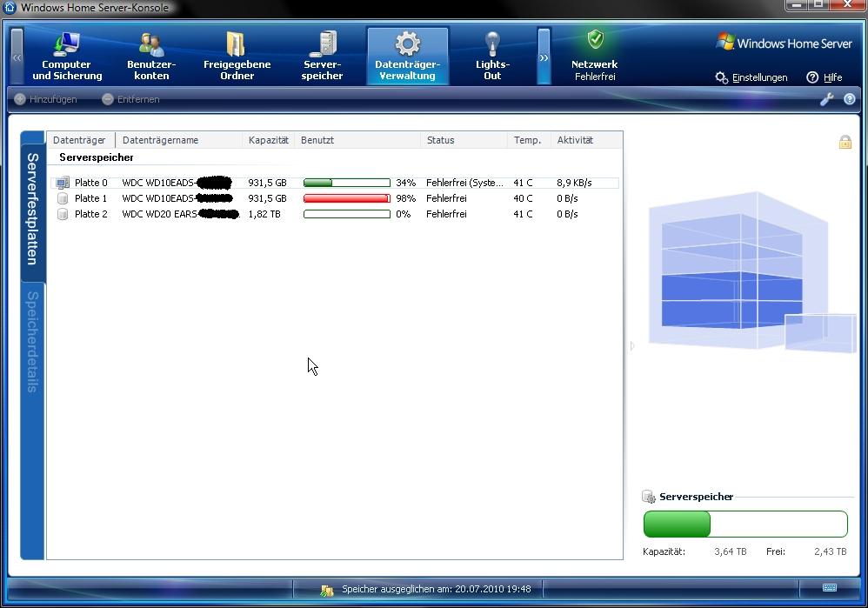Image resolution: width=868 pixels, height=608 pixels.
Task: Click the 3,64 TB Kapazität value
Action: (731, 551)
